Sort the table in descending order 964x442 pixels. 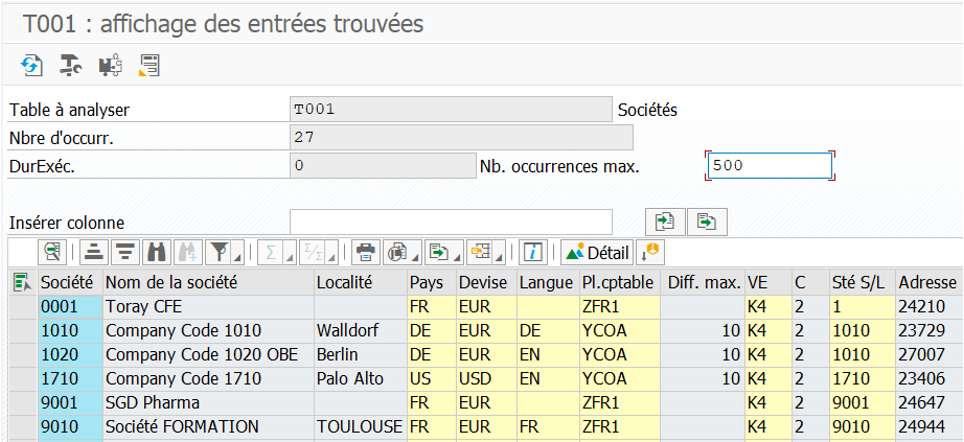click(124, 251)
